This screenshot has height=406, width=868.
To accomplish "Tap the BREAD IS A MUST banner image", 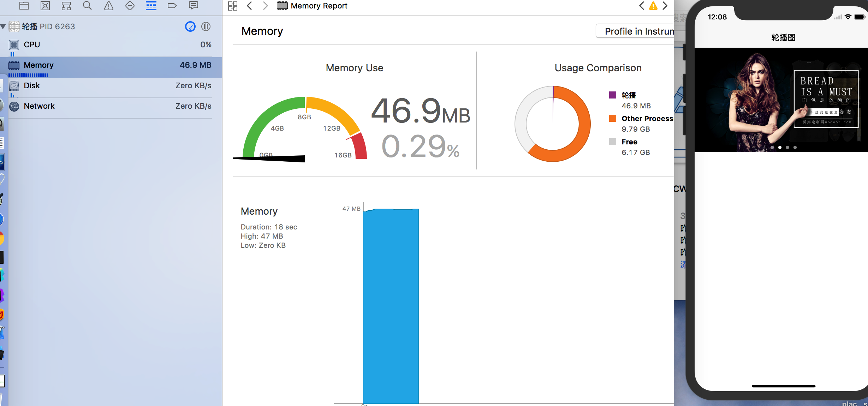I will point(781,100).
